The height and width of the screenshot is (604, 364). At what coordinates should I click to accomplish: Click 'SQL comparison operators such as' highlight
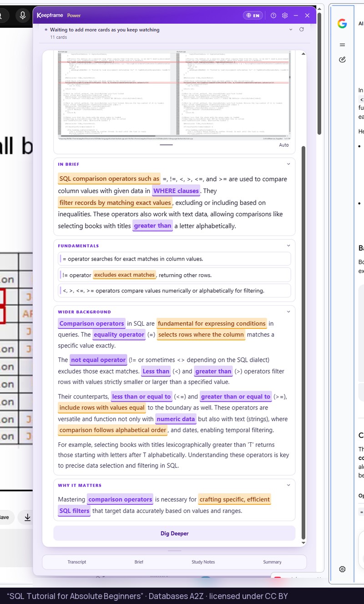point(109,179)
